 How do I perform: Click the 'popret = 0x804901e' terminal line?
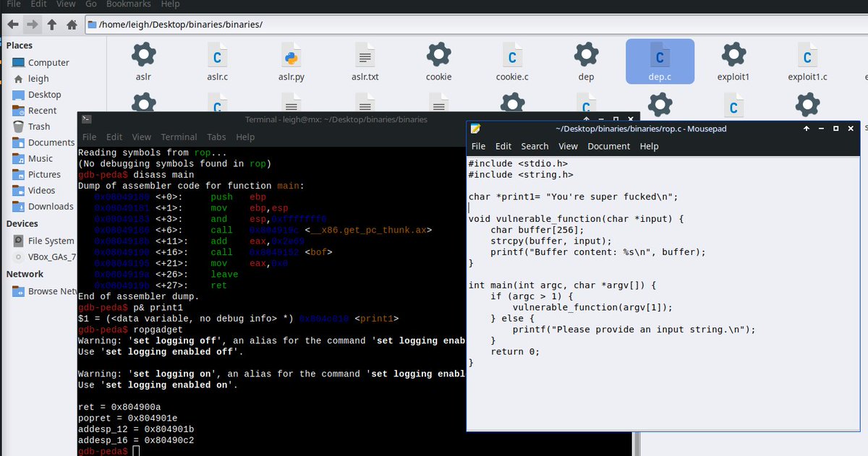point(127,418)
